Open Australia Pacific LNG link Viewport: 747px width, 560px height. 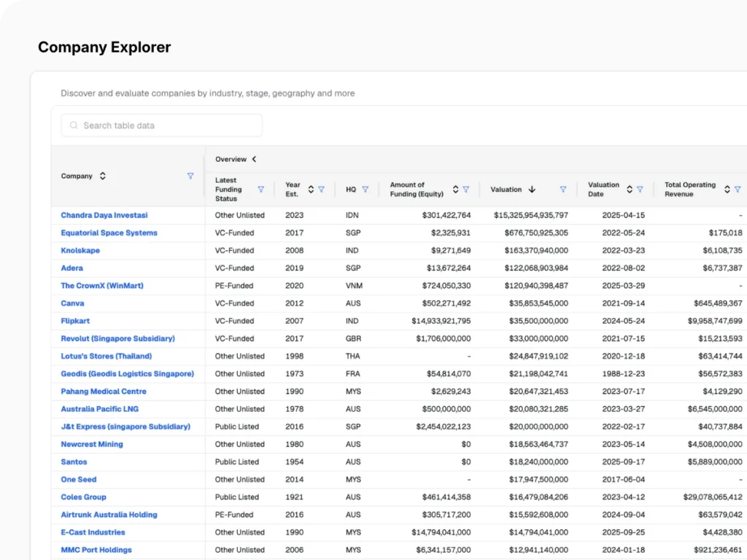click(99, 409)
